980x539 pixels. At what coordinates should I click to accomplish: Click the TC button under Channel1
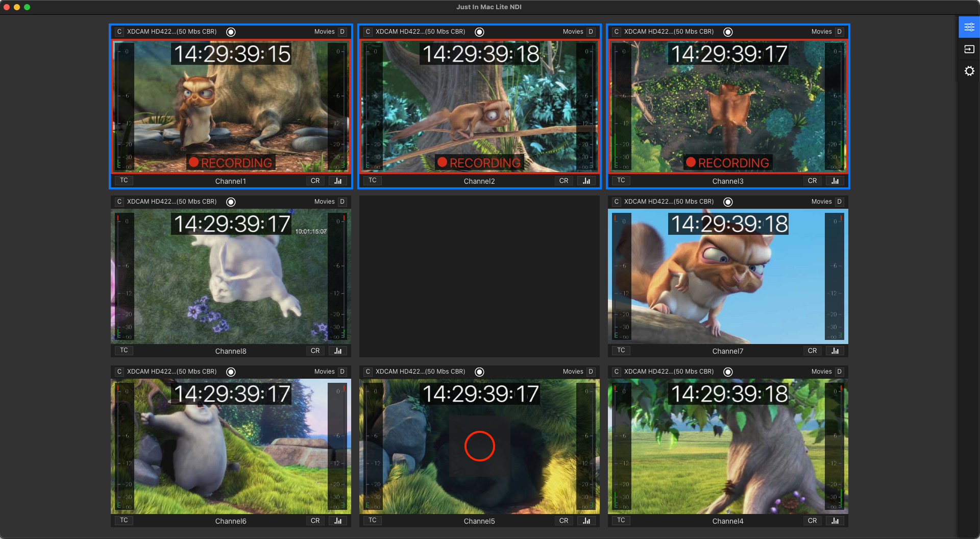[x=124, y=180]
